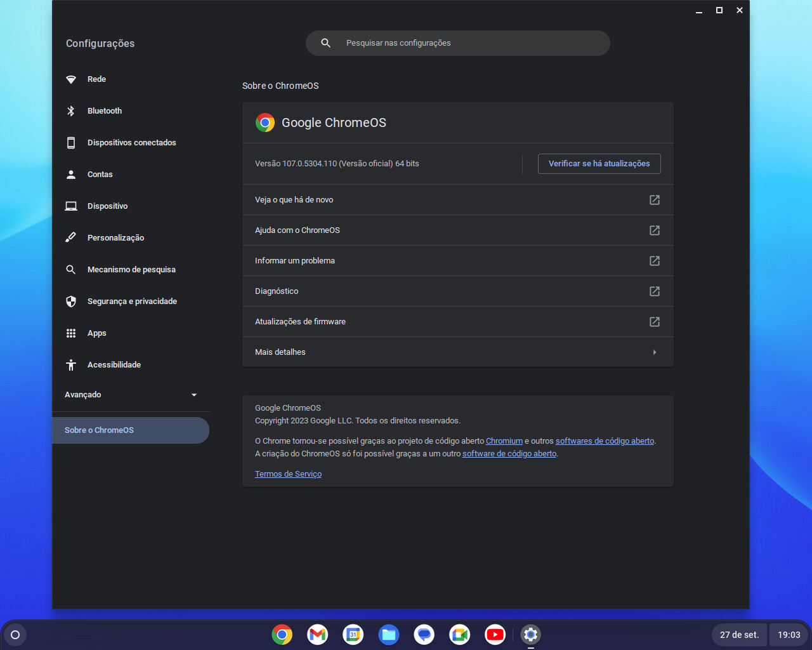Open Gmail from the shelf
This screenshot has height=650, width=812.
(318, 635)
